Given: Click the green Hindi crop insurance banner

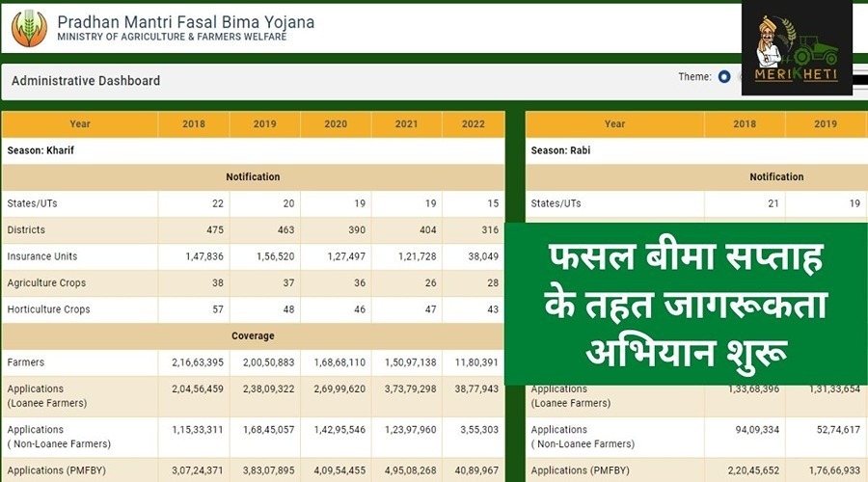Looking at the screenshot, I should 686,304.
